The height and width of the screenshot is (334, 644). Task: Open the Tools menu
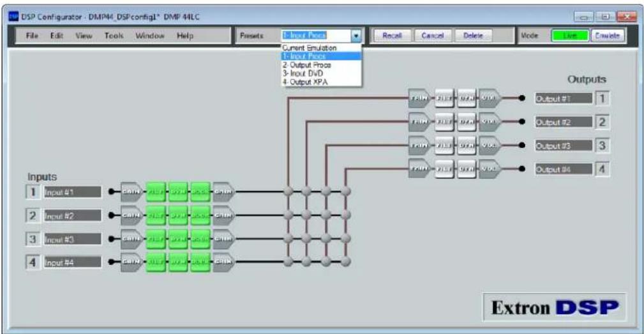click(114, 36)
